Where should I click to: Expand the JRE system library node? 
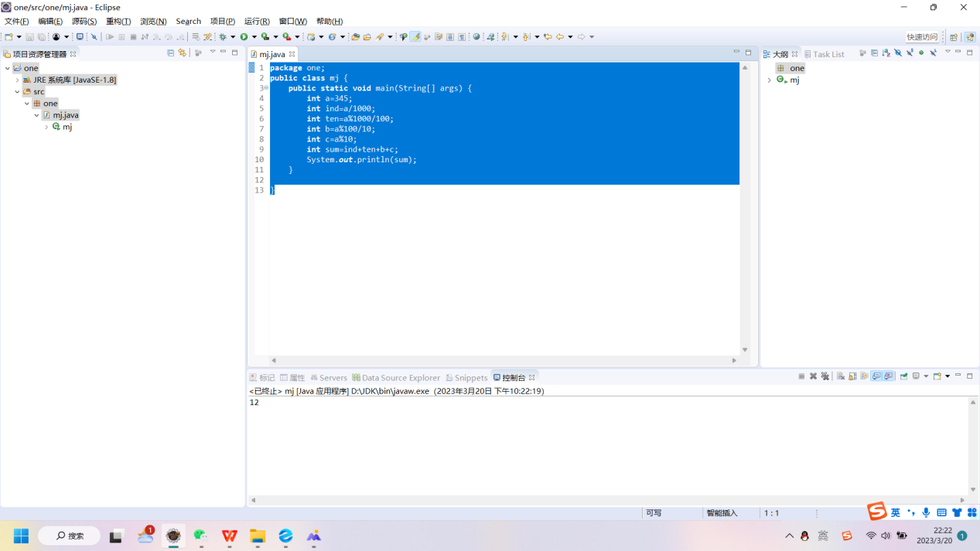point(17,80)
